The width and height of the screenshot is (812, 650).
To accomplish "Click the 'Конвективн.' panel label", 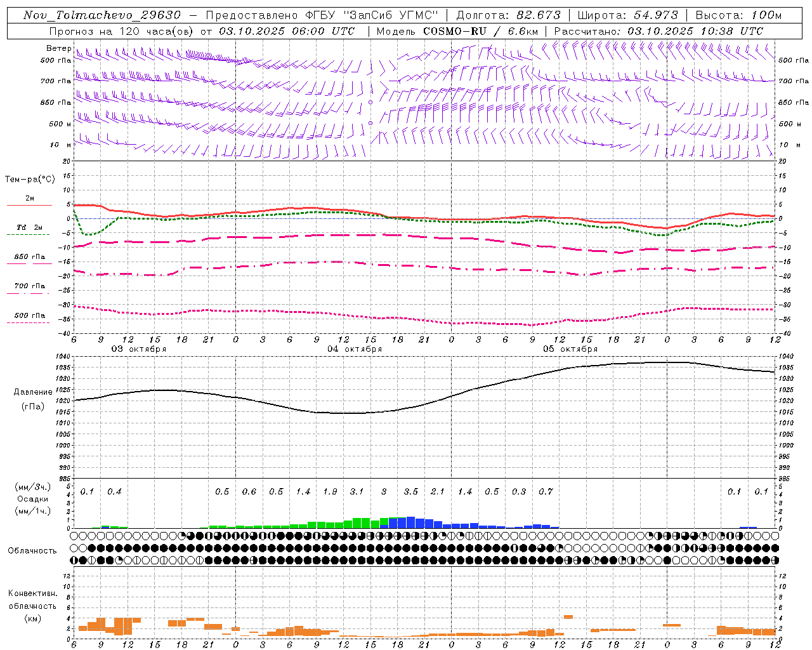I will (33, 594).
